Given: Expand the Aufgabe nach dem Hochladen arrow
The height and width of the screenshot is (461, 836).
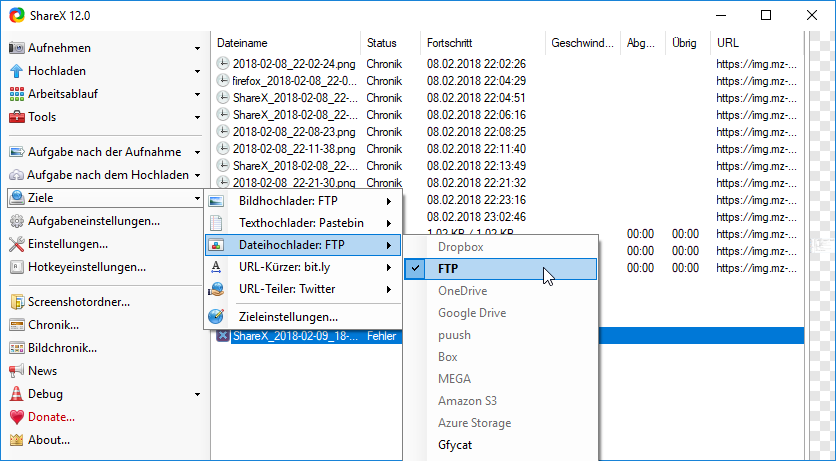Looking at the screenshot, I should coord(197,175).
